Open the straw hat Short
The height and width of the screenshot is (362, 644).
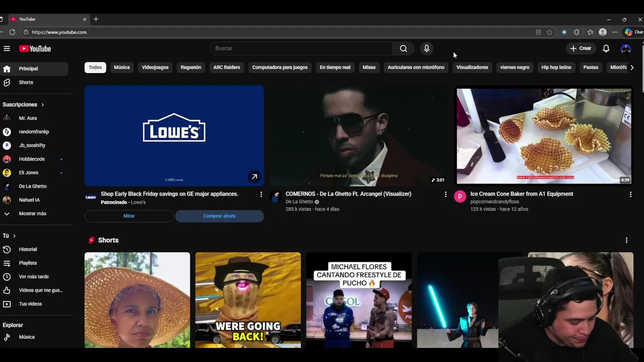coord(137,300)
